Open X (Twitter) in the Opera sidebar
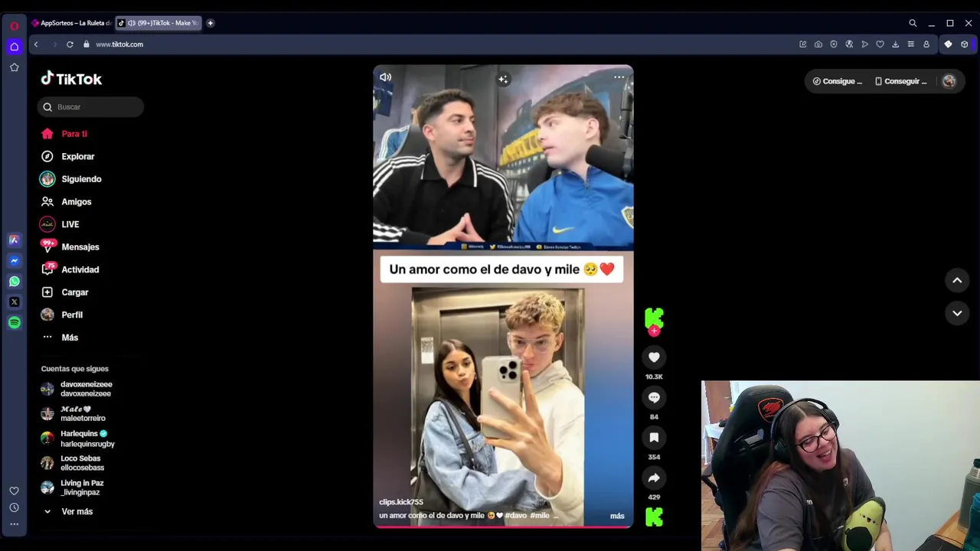Screen dimensions: 980x551 [x=14, y=302]
